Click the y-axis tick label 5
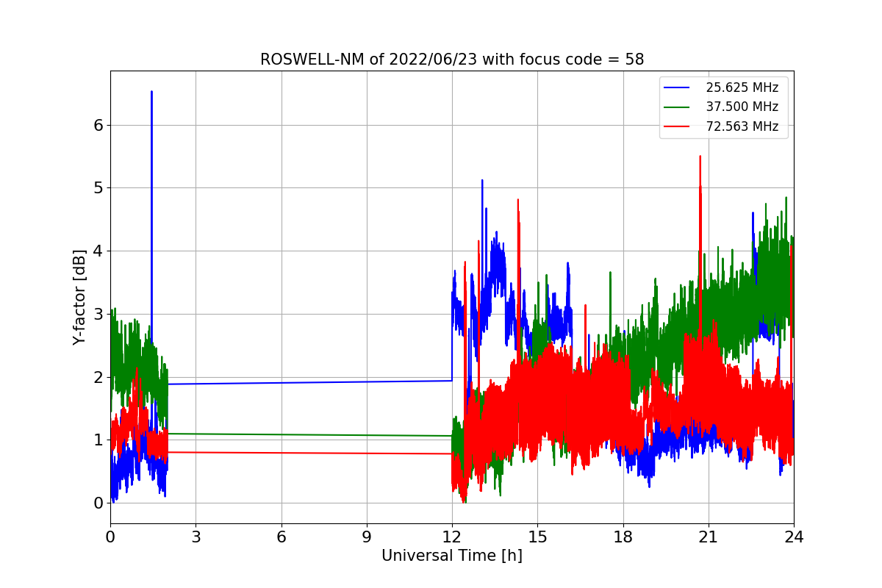Image resolution: width=882 pixels, height=588 pixels. (x=98, y=188)
